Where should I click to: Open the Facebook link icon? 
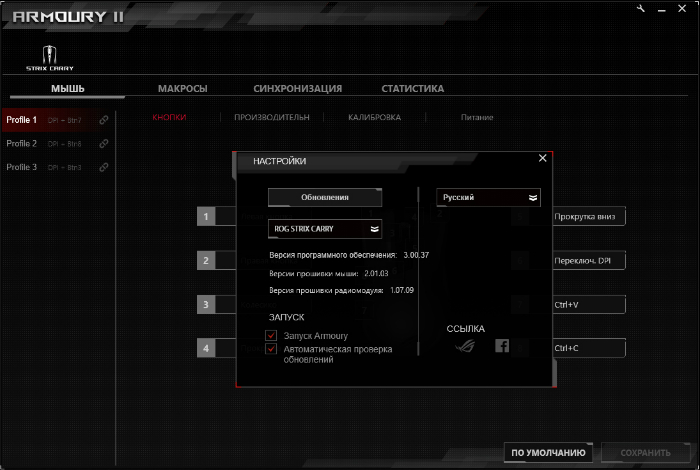pos(502,345)
